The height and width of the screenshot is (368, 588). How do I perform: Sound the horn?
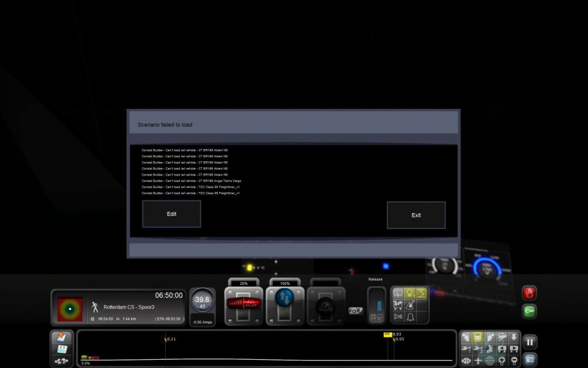coord(397,317)
